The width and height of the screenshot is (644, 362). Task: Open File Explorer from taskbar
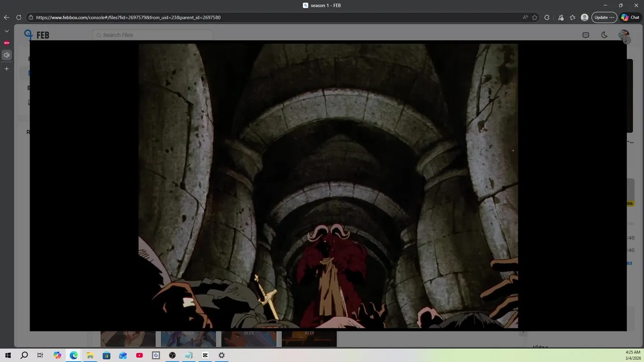tap(90, 355)
